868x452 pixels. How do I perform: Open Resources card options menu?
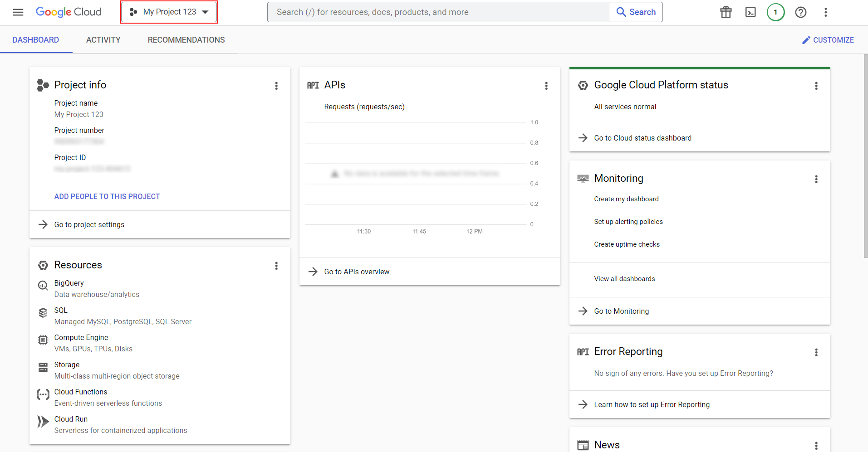pos(276,266)
